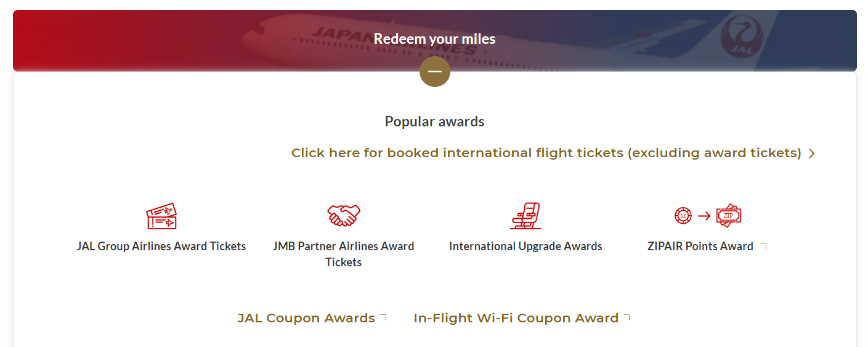Screen dimensions: 868x347
Task: Select the Popular awards heading
Action: pos(435,121)
